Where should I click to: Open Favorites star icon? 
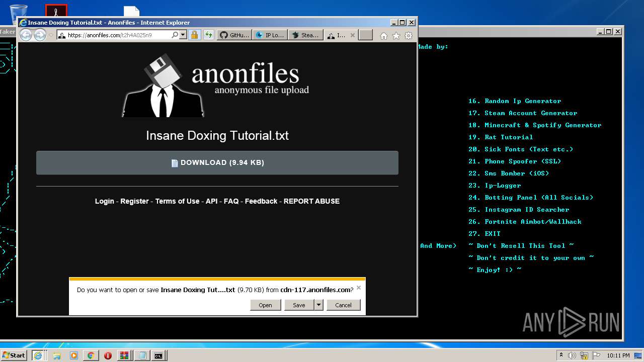click(x=396, y=36)
